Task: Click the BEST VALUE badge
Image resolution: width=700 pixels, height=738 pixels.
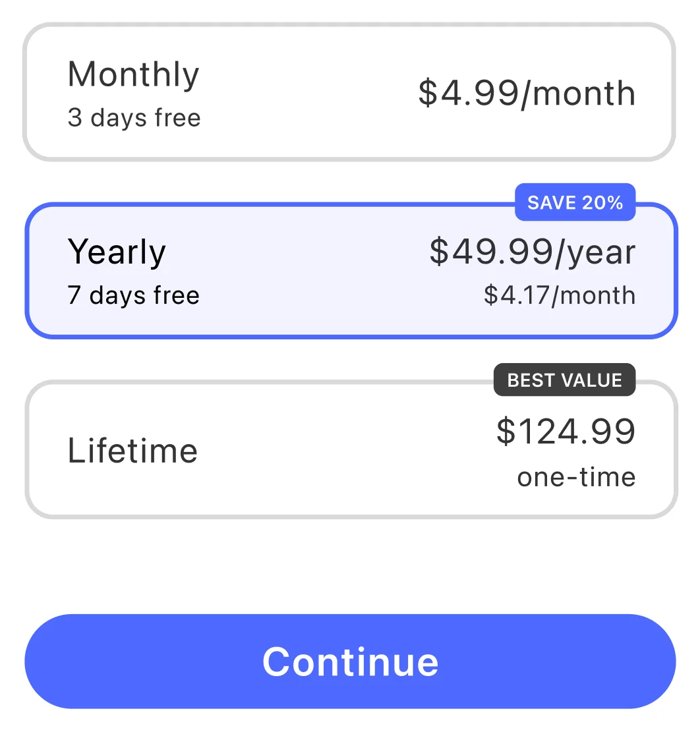Action: click(x=564, y=380)
